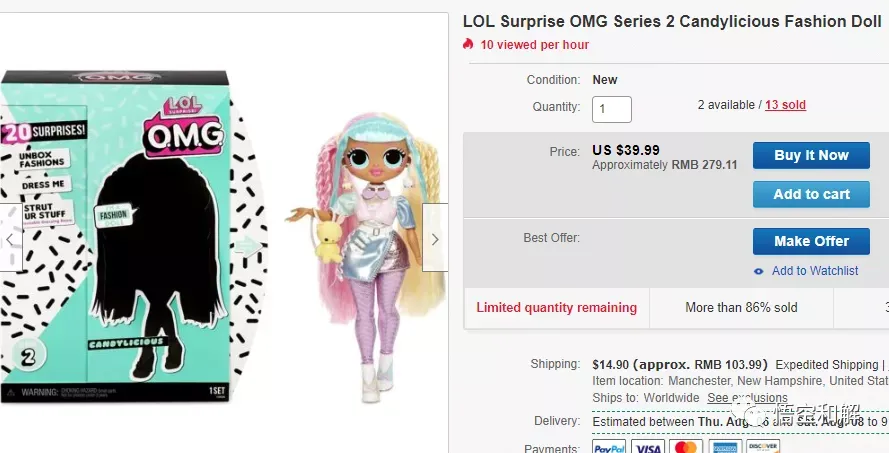Click the red flame viewed-per-hour icon
This screenshot has height=453, width=889.
pos(468,44)
